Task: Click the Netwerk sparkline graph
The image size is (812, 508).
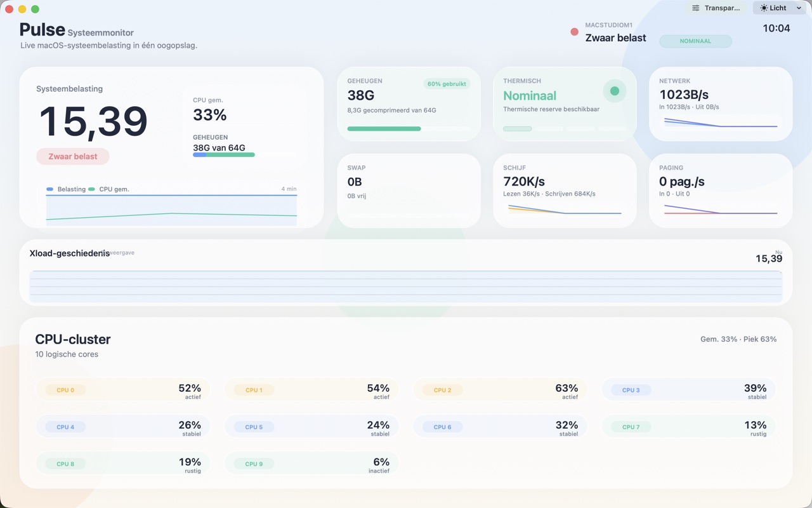Action: (721, 123)
